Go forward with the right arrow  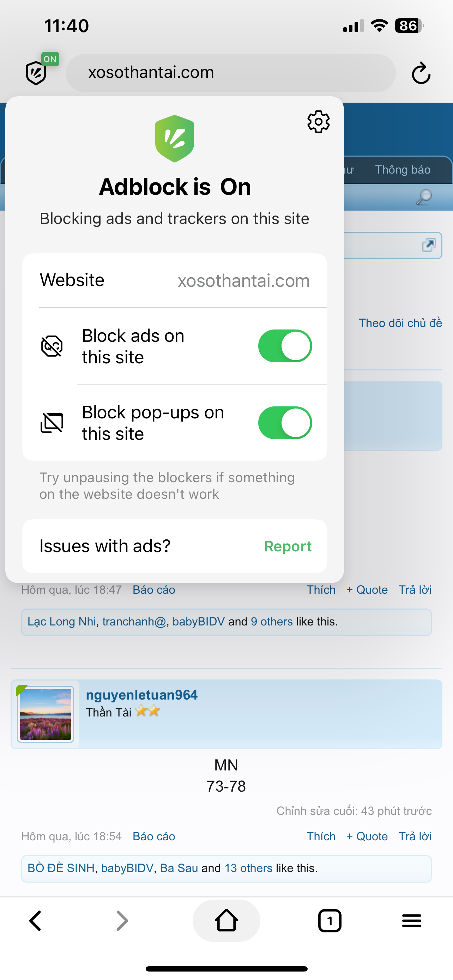122,921
